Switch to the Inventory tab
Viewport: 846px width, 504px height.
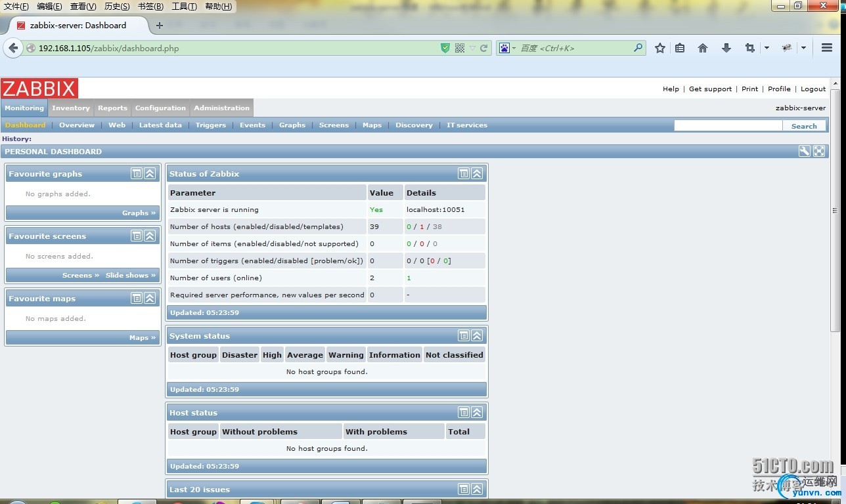point(71,108)
